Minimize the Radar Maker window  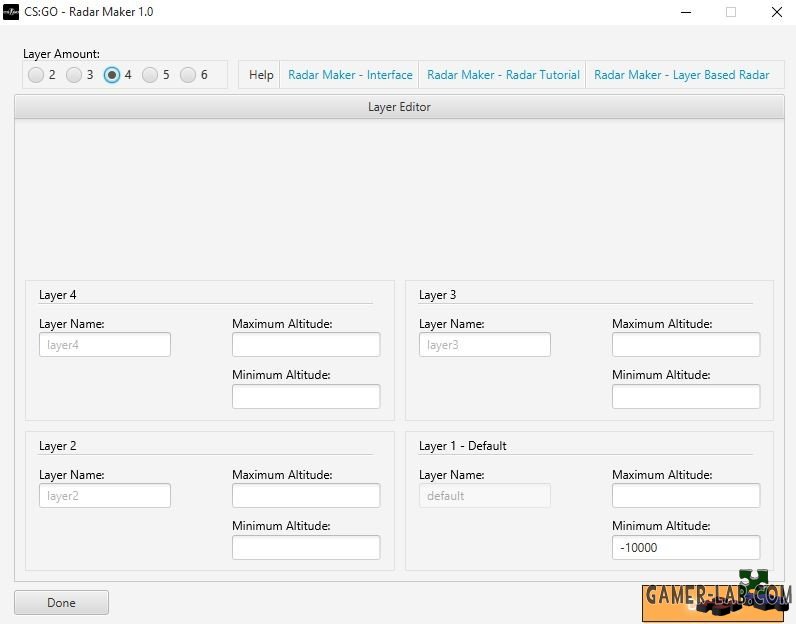(x=686, y=12)
